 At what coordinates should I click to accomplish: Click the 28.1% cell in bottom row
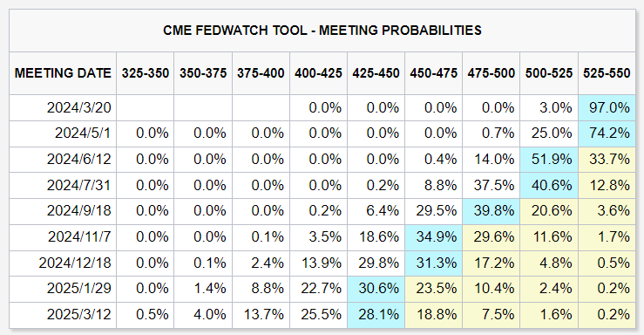[x=376, y=315]
